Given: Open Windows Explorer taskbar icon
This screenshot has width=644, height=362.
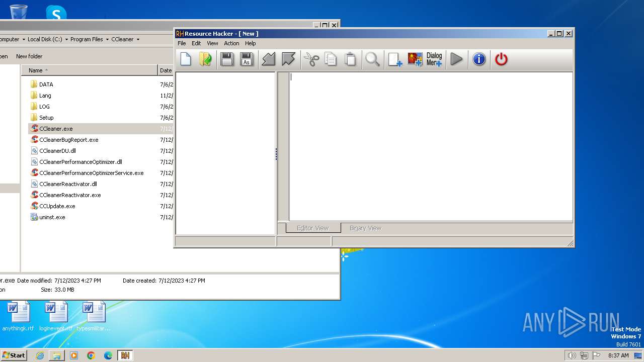Looking at the screenshot, I should click(x=57, y=355).
